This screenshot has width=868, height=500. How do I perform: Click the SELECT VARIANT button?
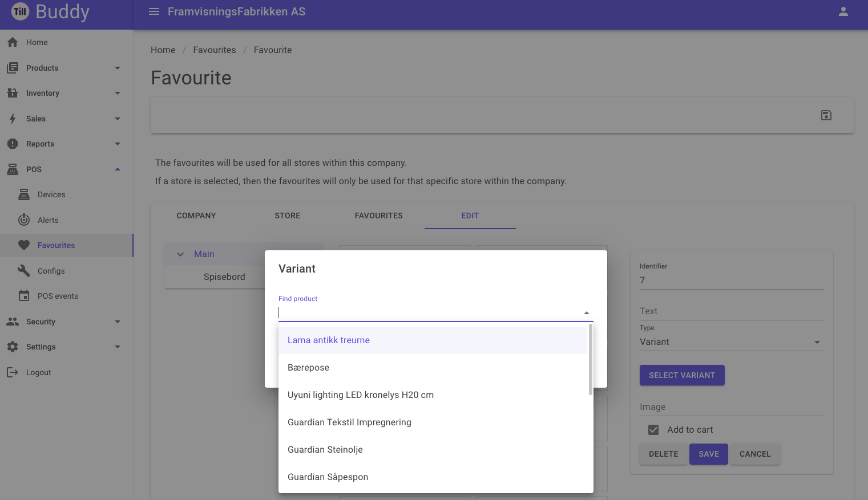tap(682, 375)
